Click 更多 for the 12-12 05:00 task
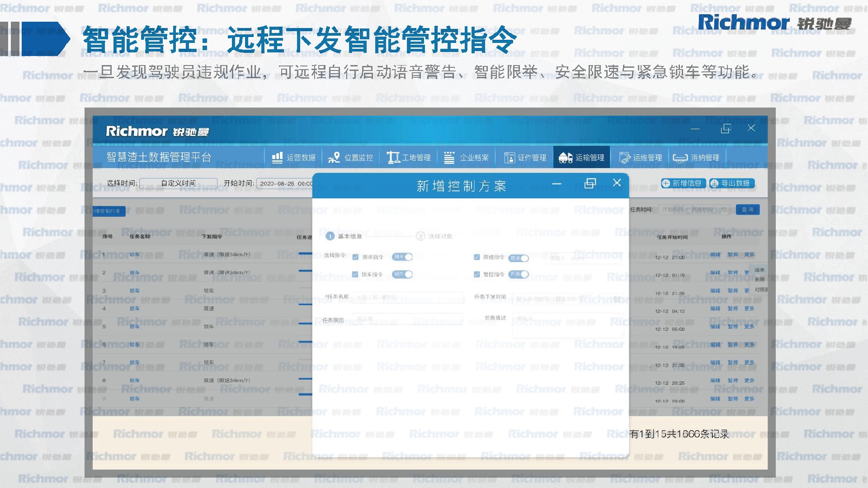Viewport: 868px width, 488px height. 750,326
